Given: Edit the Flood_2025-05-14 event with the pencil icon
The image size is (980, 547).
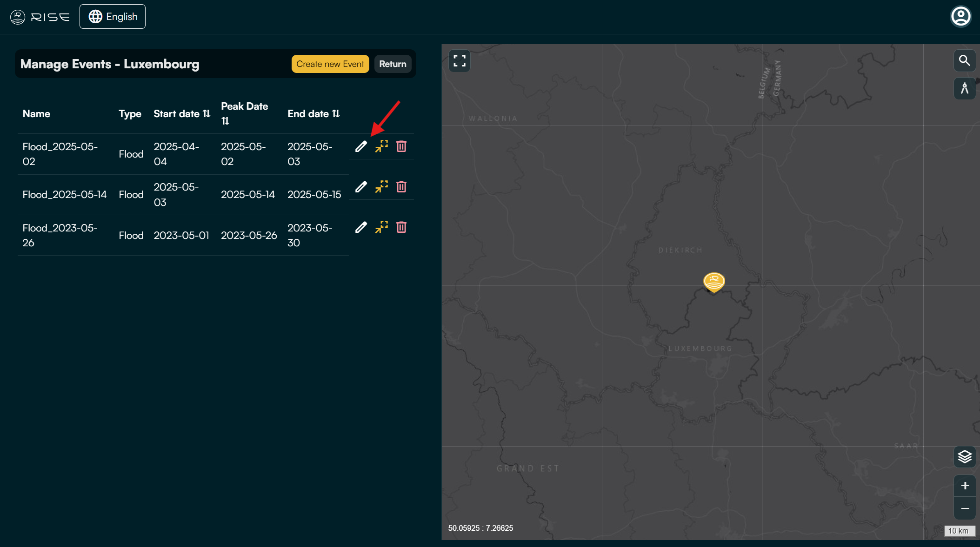Looking at the screenshot, I should (x=361, y=187).
